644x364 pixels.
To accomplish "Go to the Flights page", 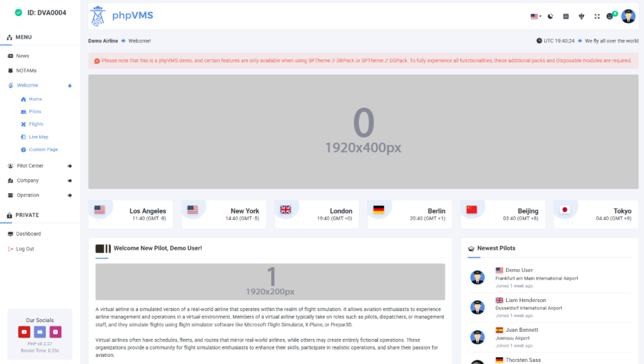I will [36, 124].
